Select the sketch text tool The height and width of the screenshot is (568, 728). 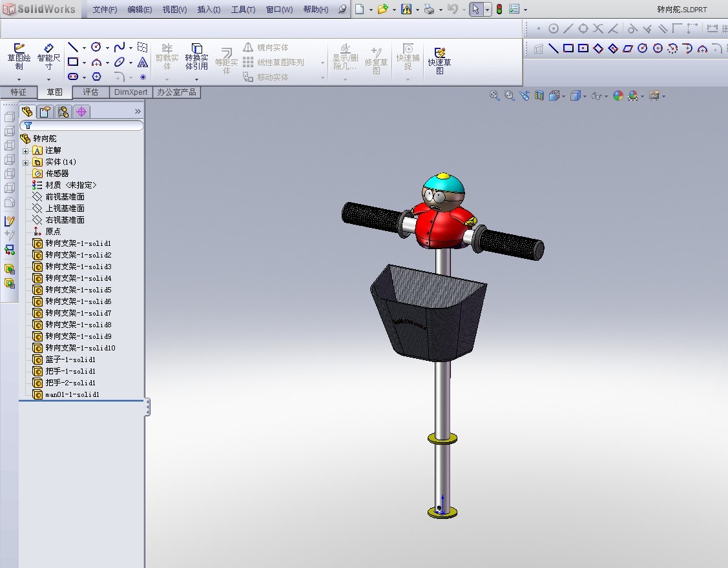coord(143,62)
